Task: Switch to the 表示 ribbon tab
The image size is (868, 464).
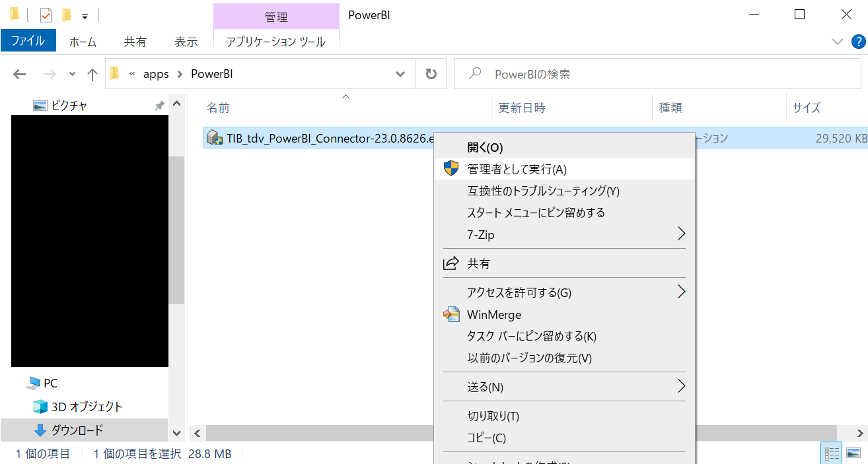Action: pos(186,42)
